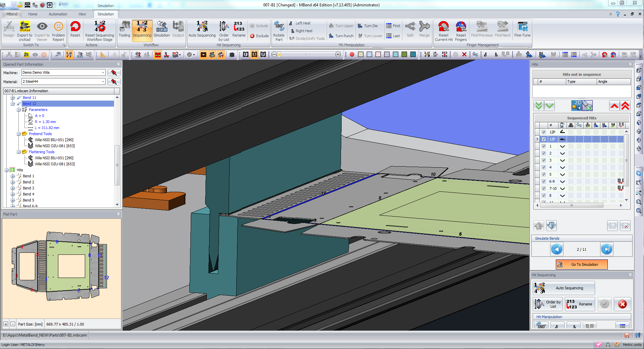Open the Simulation workflow step

[162, 29]
